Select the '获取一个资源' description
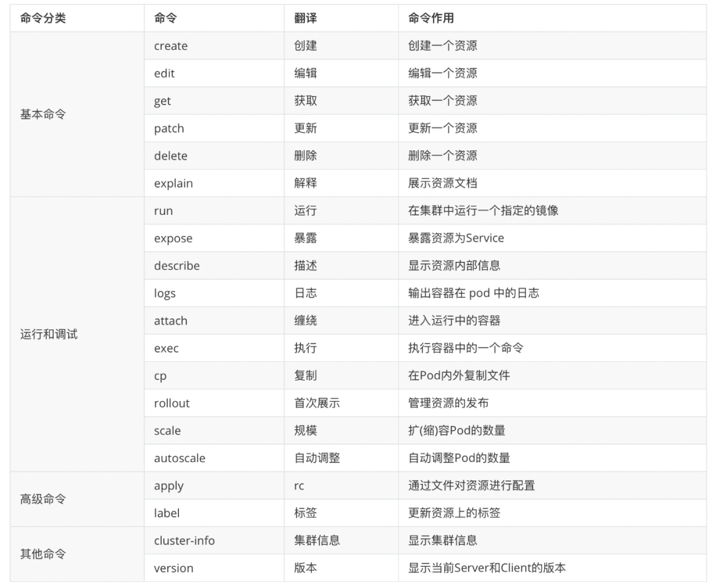This screenshot has width=716, height=588. [x=442, y=101]
